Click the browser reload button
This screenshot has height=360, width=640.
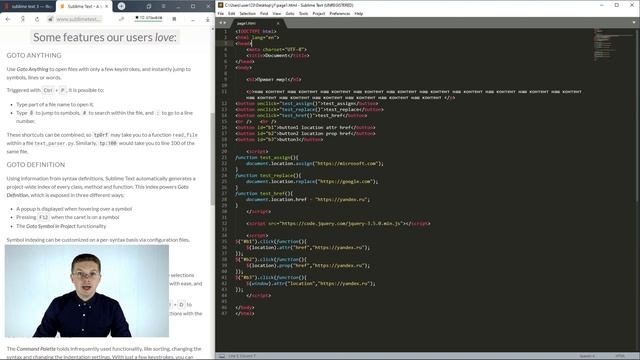(x=37, y=19)
